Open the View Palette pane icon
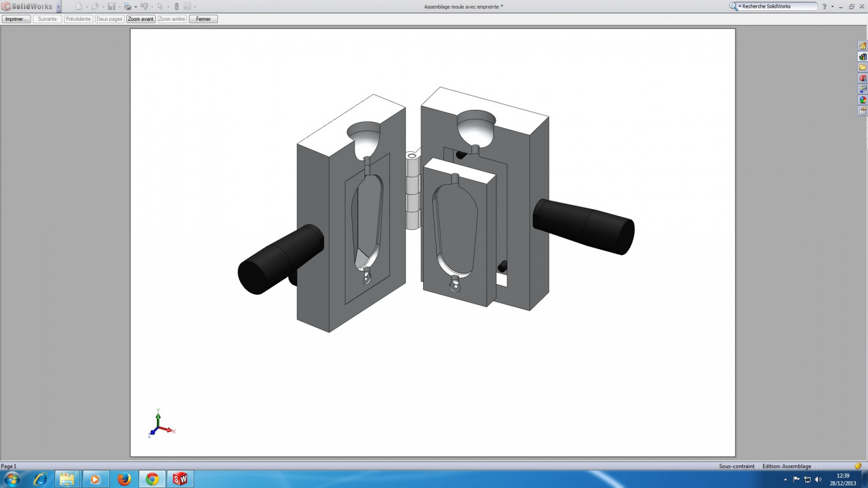 click(863, 89)
